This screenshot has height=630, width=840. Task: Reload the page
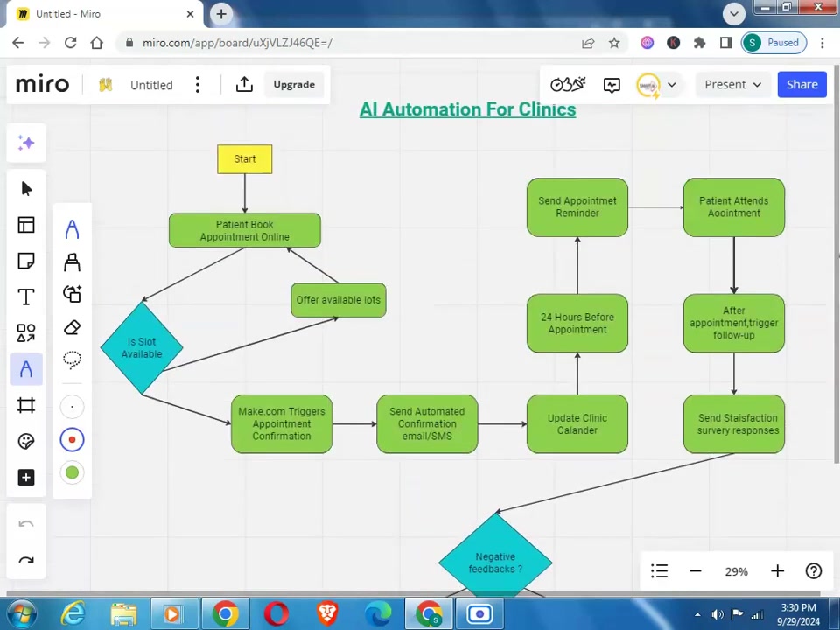click(70, 43)
